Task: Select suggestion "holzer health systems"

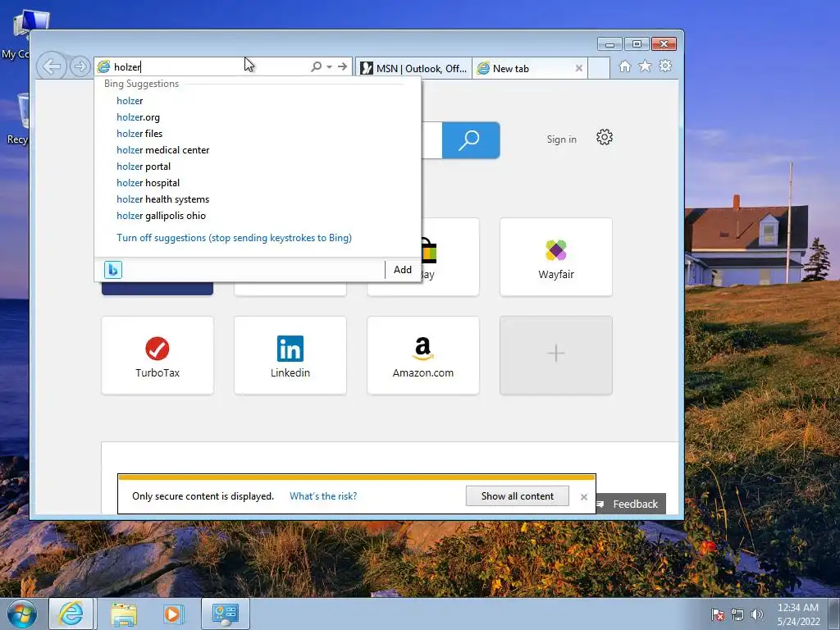Action: (257, 199)
